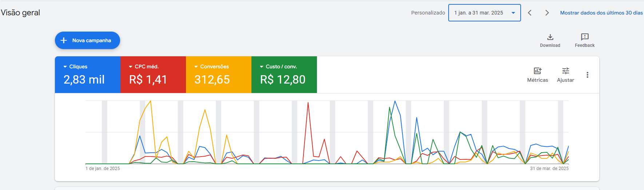
Task: Click the tallest blue peak in the chart
Action: [x=395, y=101]
